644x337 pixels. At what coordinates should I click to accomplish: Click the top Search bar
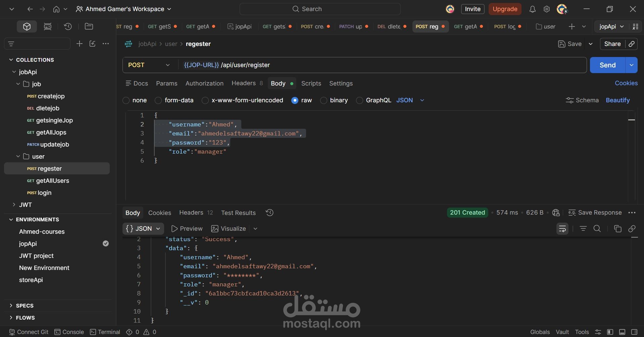[x=320, y=9]
